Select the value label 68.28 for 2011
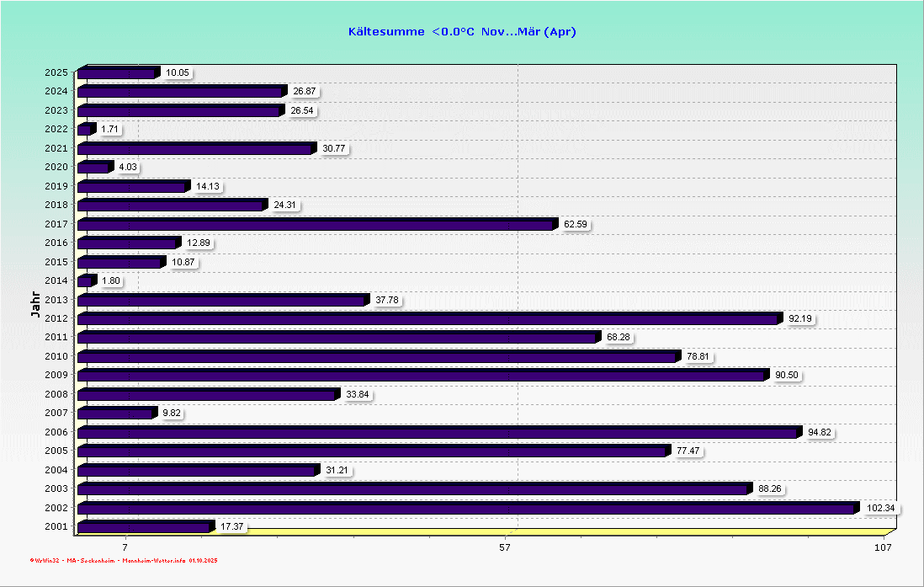The width and height of the screenshot is (924, 587). [x=618, y=338]
